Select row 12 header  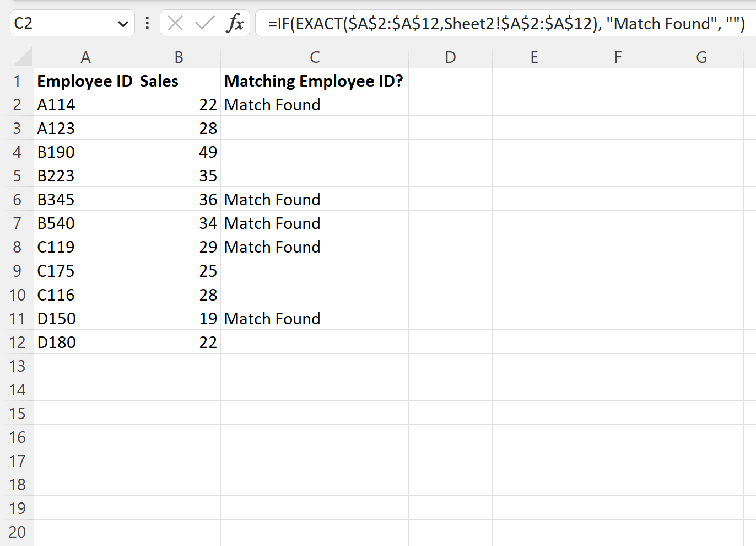17,342
